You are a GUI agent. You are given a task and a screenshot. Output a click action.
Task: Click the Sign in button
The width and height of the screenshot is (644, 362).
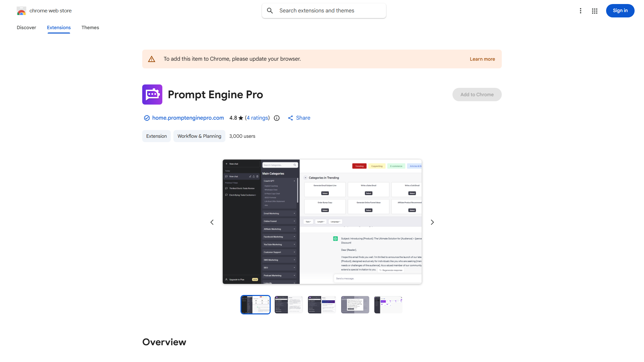point(620,11)
